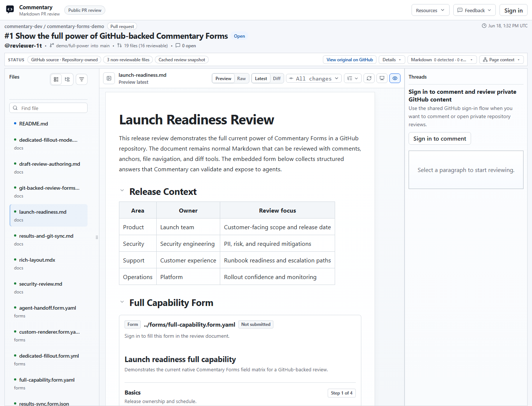Collapse the Release Context section
Viewport: 532px width, 406px height.
click(x=122, y=190)
